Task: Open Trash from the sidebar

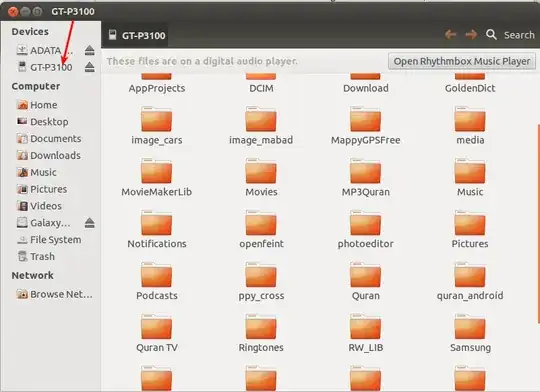Action: (x=42, y=257)
